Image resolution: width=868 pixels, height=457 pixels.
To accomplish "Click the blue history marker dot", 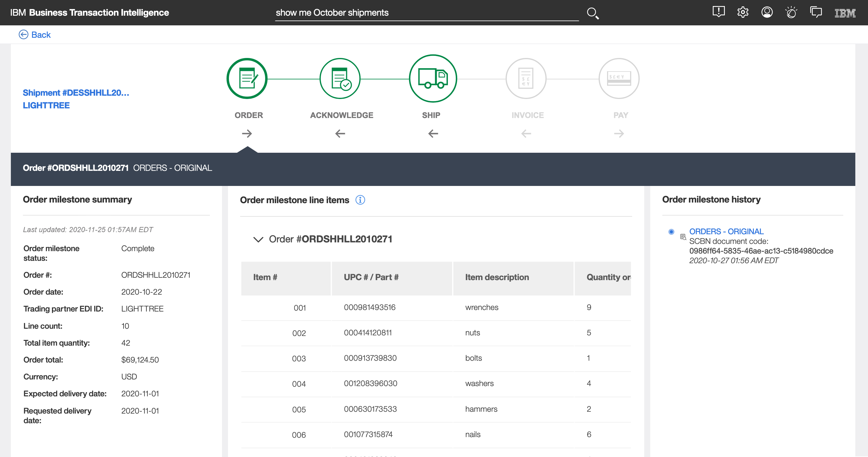I will coord(671,232).
